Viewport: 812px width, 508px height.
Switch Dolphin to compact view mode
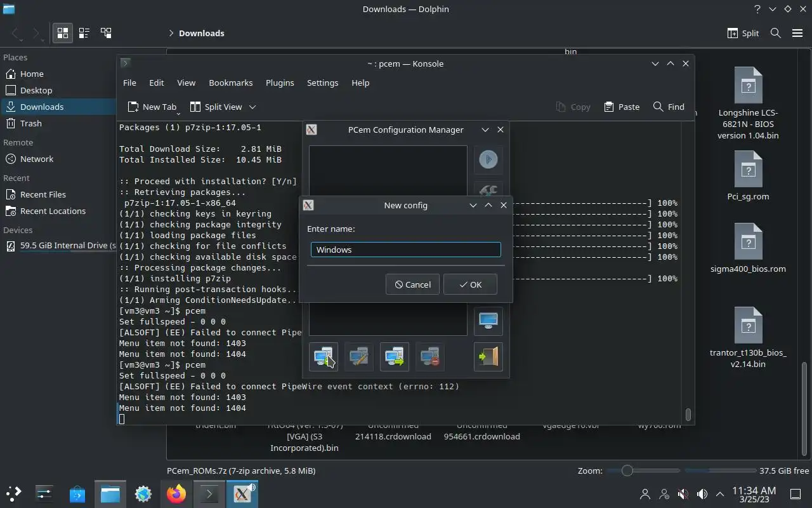84,33
